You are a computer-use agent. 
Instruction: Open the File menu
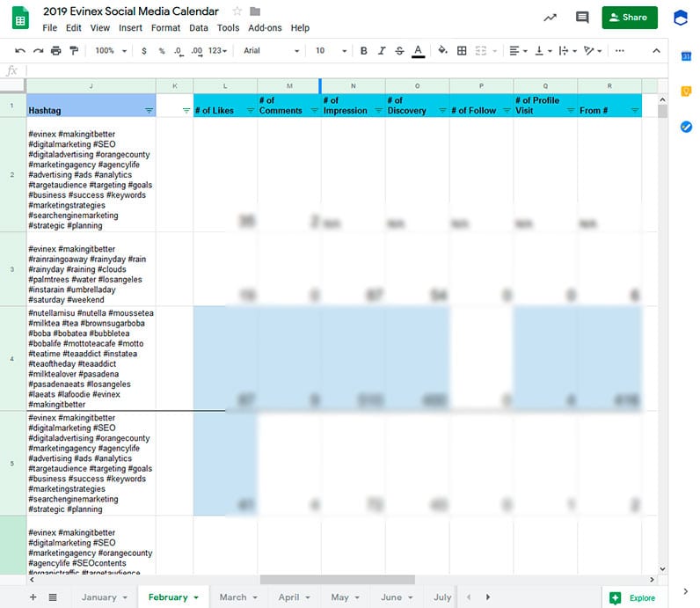(x=49, y=27)
